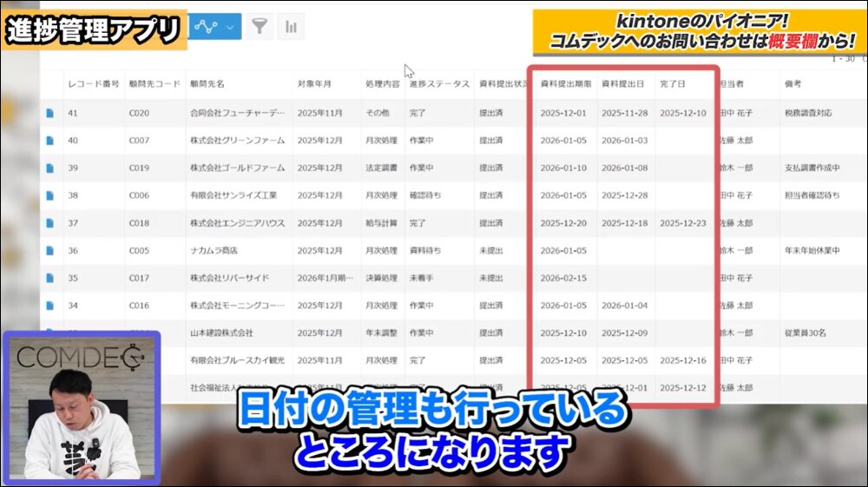Image resolution: width=868 pixels, height=487 pixels.
Task: Click code cell C005
Action: click(139, 251)
